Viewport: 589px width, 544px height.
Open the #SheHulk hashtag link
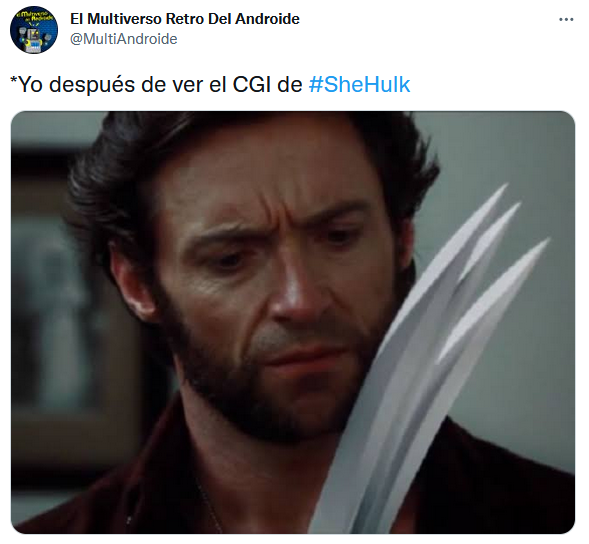coord(359,85)
